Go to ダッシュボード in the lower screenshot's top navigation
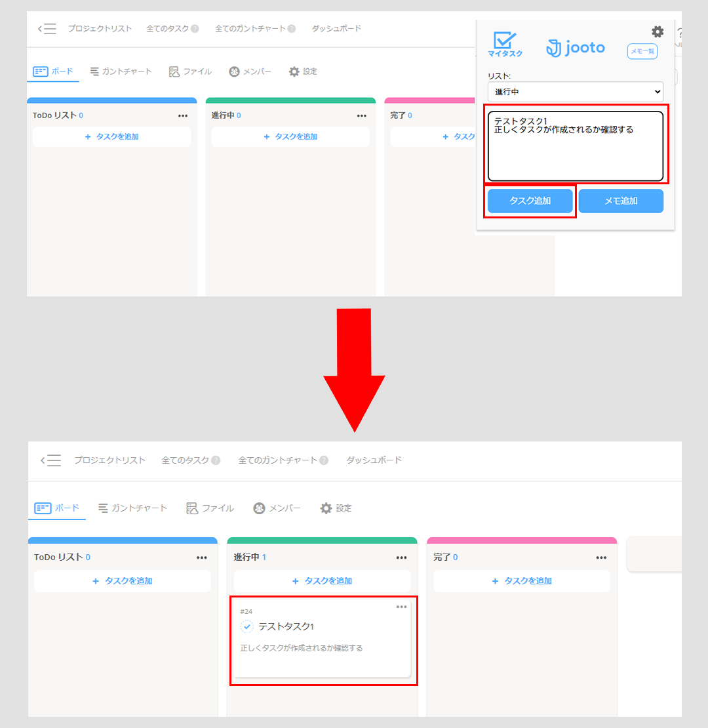This screenshot has width=708, height=728. click(x=374, y=460)
